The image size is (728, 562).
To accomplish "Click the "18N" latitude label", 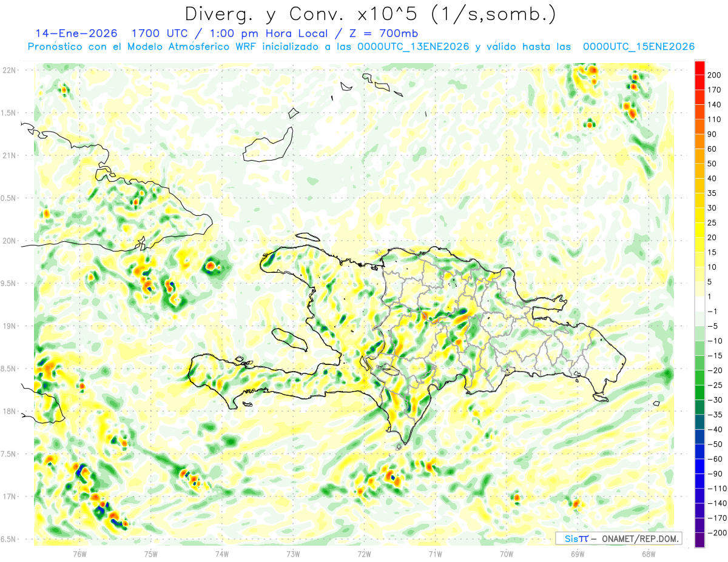I will coord(9,412).
